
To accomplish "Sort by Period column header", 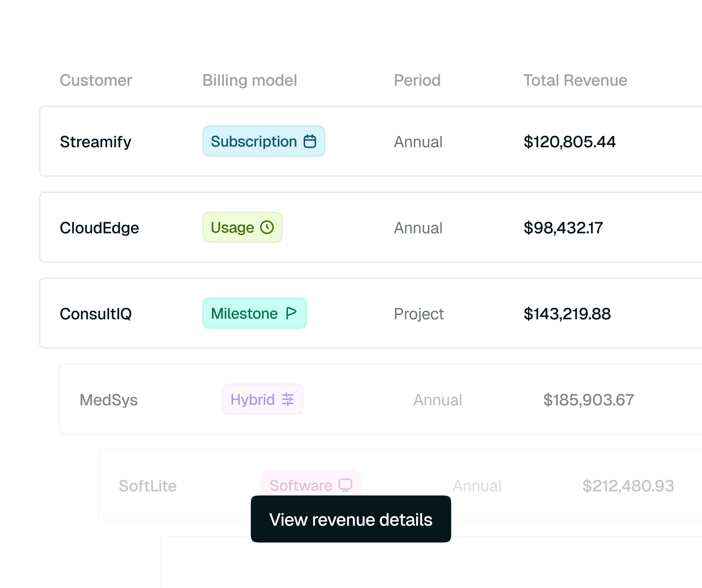I will point(417,80).
